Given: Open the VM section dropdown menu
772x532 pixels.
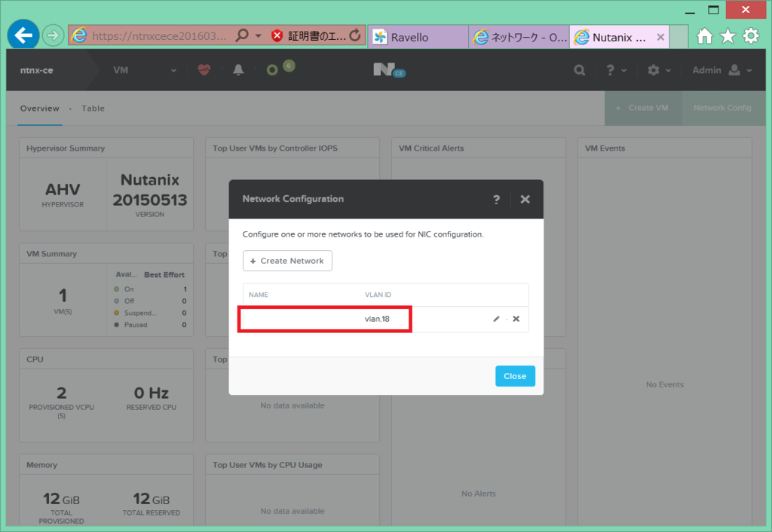Looking at the screenshot, I should pos(144,70).
